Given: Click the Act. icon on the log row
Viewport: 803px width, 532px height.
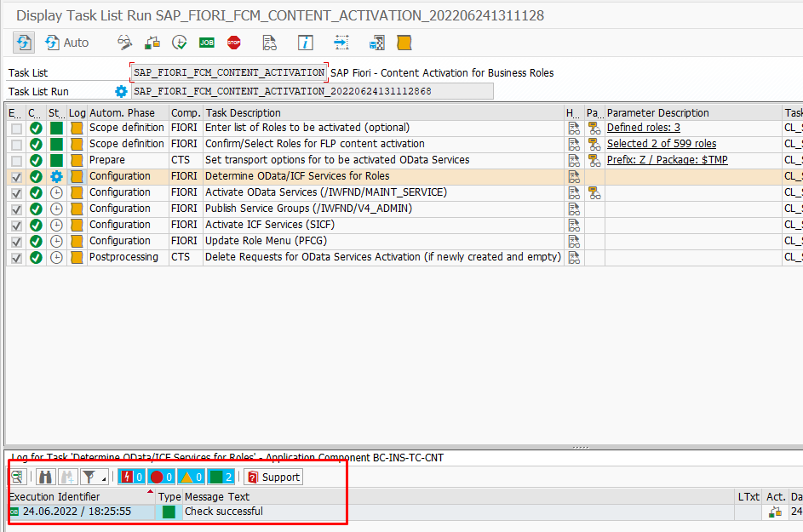Looking at the screenshot, I should (776, 512).
